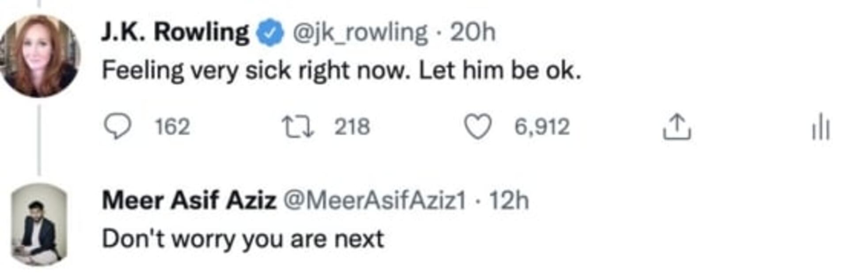Open the share tweet icon
The height and width of the screenshot is (274, 868).
pos(676,127)
